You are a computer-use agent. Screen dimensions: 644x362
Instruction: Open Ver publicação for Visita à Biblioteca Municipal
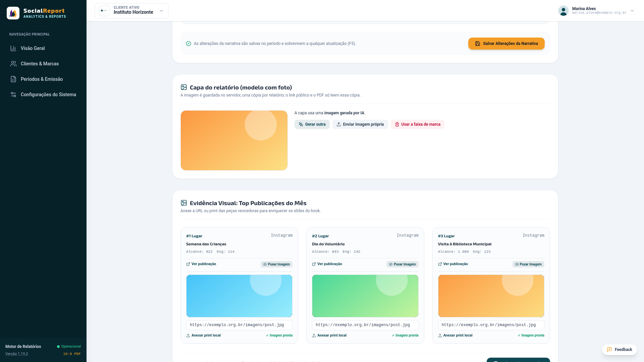pyautogui.click(x=453, y=264)
